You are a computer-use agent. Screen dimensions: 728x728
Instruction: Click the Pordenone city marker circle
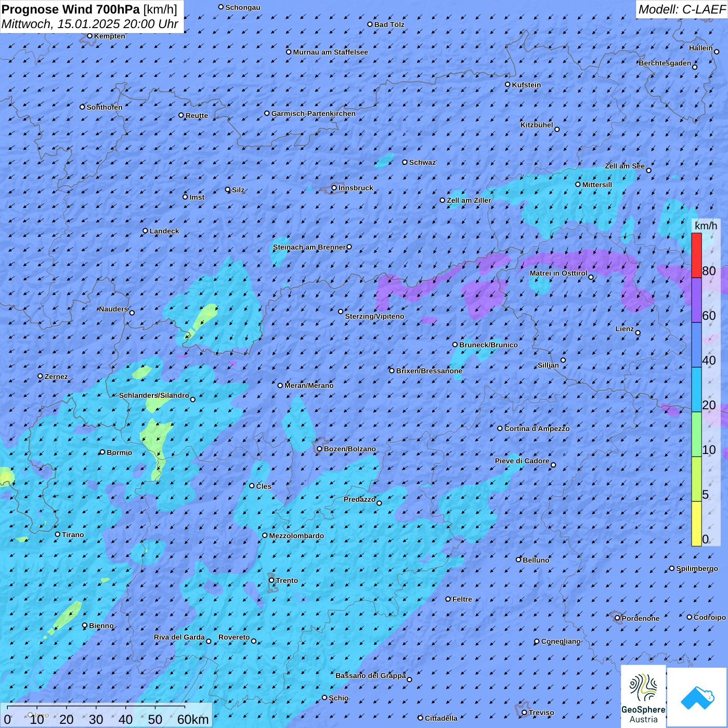pyautogui.click(x=618, y=618)
